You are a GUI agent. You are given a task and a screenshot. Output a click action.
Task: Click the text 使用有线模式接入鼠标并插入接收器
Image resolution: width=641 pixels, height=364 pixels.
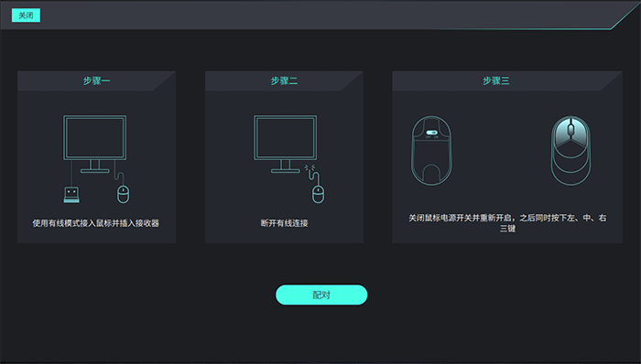pos(96,223)
